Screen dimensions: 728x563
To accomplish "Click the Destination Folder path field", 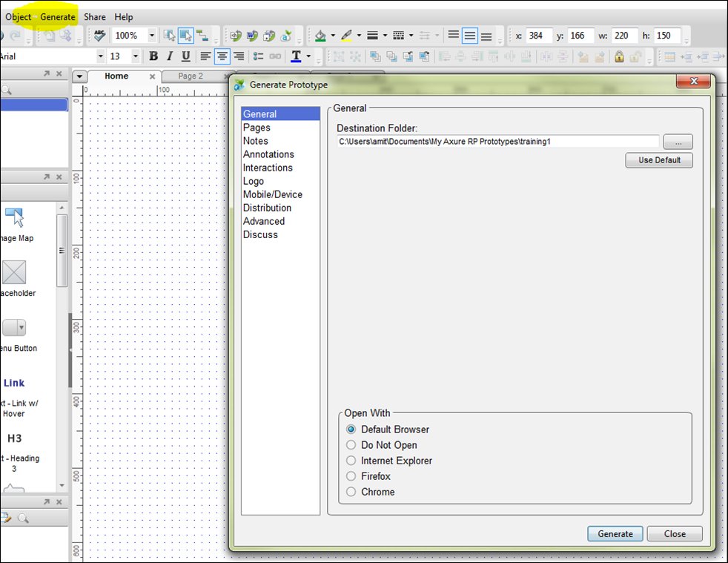I will tap(497, 142).
